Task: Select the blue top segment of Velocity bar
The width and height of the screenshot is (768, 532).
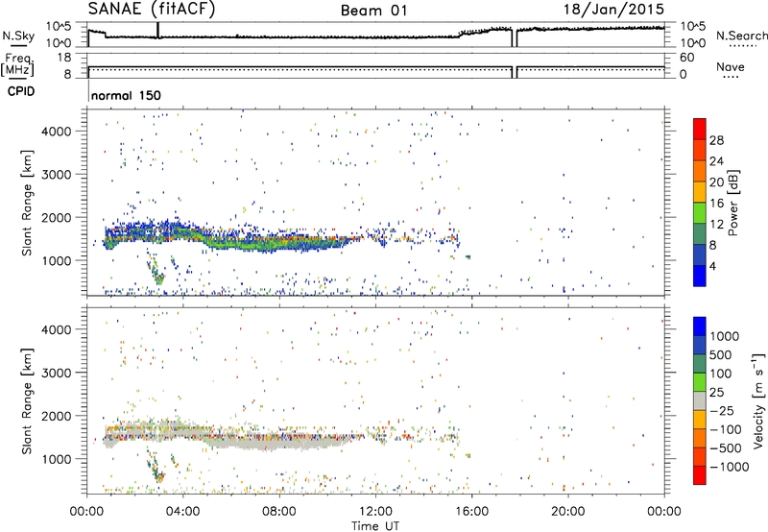Action: (700, 326)
